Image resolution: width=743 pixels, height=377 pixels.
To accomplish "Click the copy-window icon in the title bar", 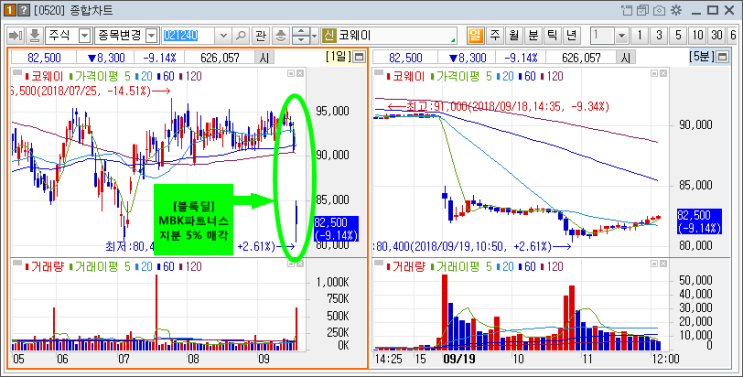I will tap(643, 10).
